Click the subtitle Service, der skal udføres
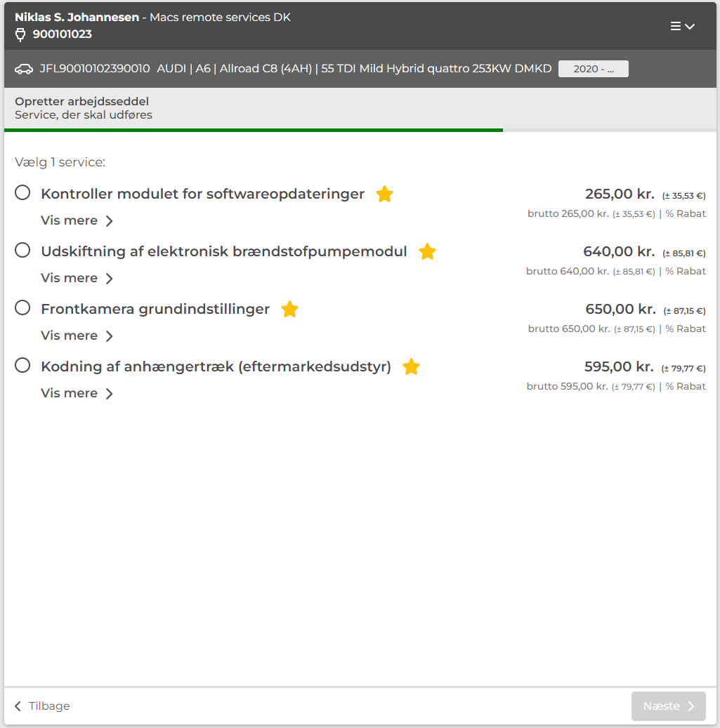The width and height of the screenshot is (720, 728). 84,115
